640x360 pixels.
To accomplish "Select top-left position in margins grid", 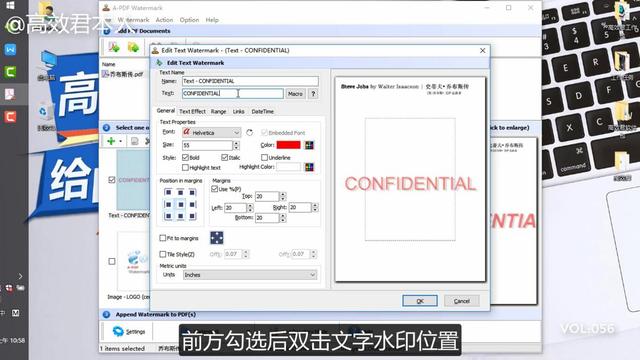I will [x=168, y=192].
